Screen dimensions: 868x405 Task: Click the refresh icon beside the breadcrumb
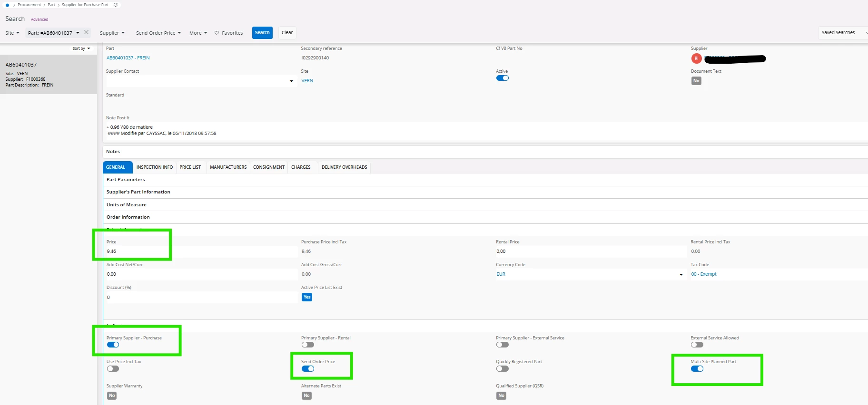coord(116,5)
